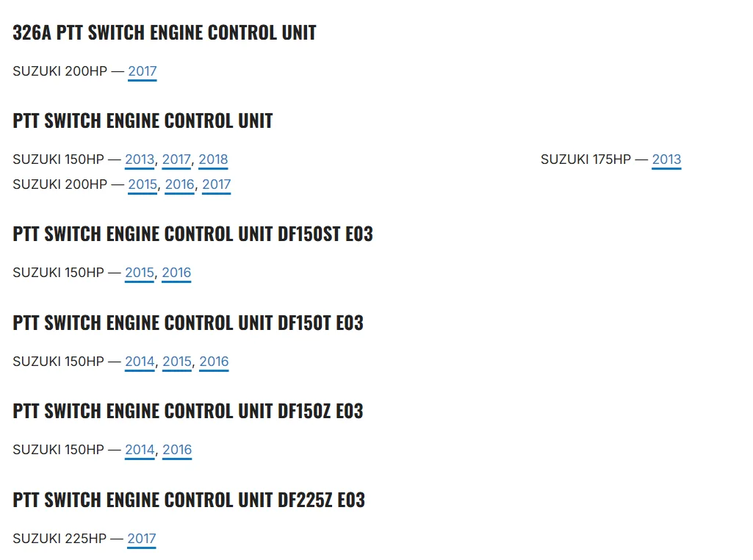Select 2017 in Suzuki 150HP PTT Switch row
This screenshot has height=560, width=753.
(176, 159)
